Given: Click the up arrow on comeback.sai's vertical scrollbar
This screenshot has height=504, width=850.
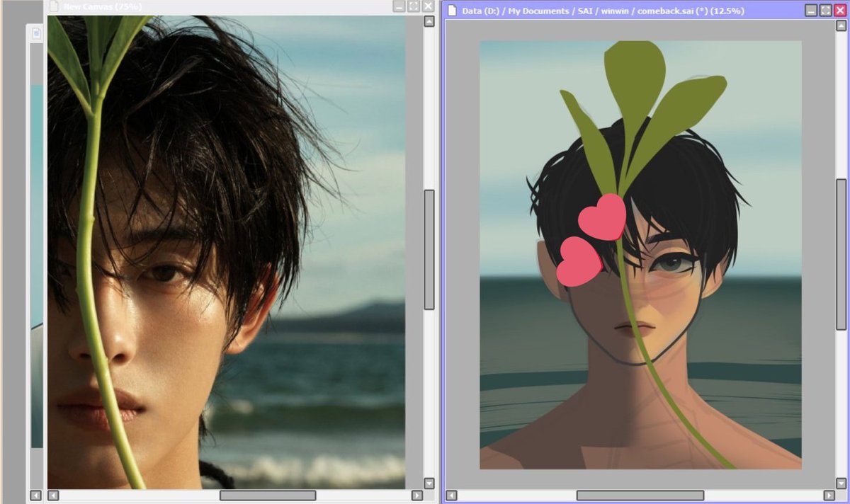Looking at the screenshot, I should point(841,25).
